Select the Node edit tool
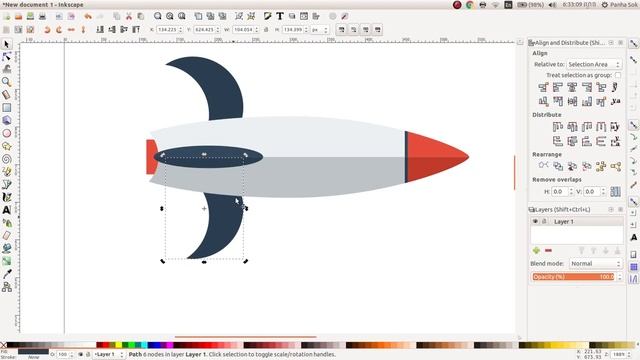Image resolution: width=640 pixels, height=360 pixels. pos(7,57)
